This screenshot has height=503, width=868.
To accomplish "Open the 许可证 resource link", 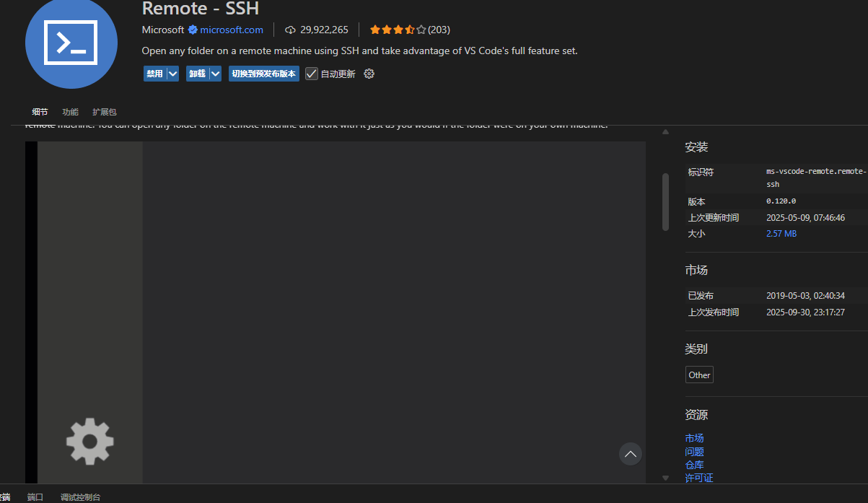I will [x=699, y=478].
